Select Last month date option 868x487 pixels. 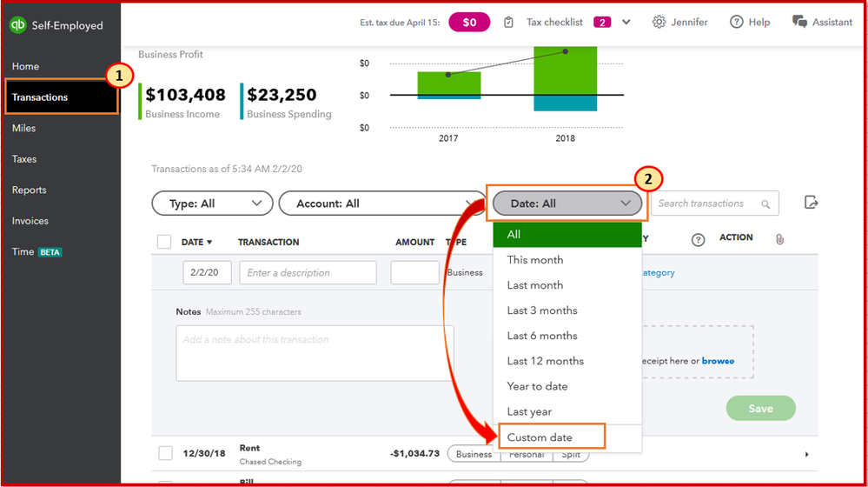tap(567, 285)
